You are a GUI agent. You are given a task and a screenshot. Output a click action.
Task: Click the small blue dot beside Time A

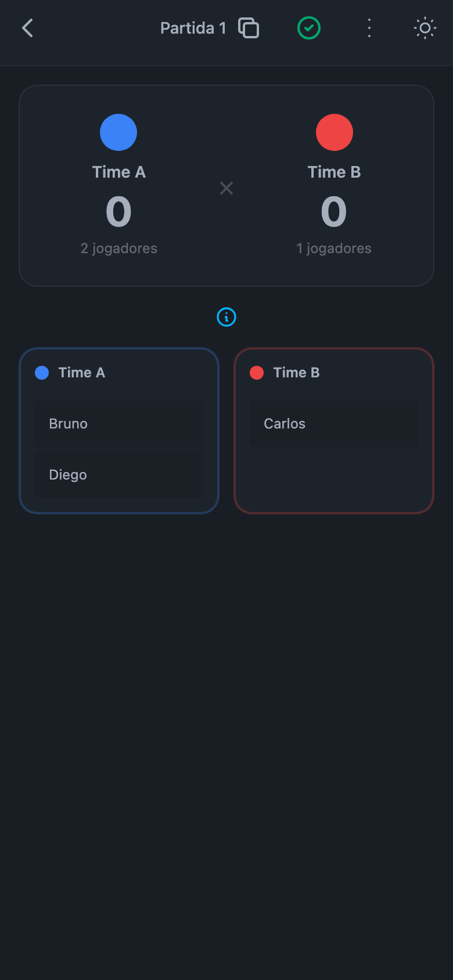(x=42, y=373)
